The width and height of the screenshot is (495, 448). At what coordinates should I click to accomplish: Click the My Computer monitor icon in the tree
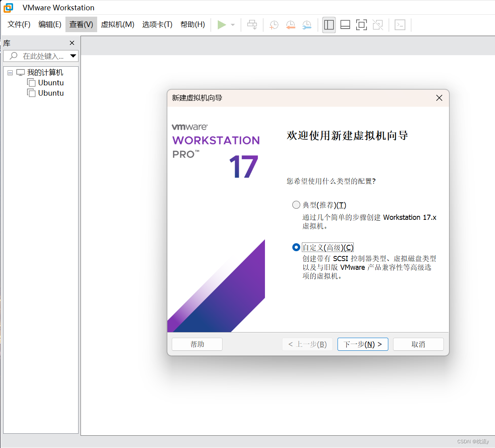click(x=21, y=72)
